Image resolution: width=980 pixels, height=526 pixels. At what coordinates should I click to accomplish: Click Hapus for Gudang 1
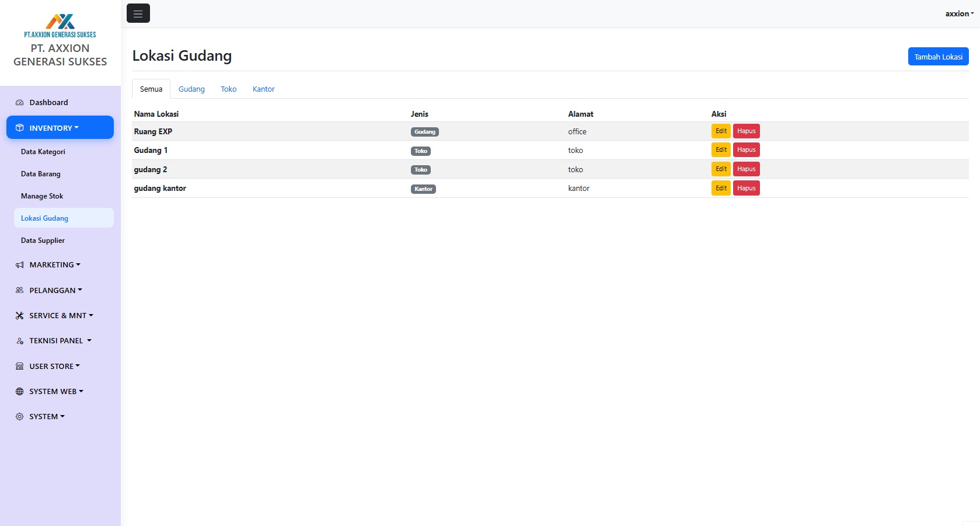(x=747, y=149)
